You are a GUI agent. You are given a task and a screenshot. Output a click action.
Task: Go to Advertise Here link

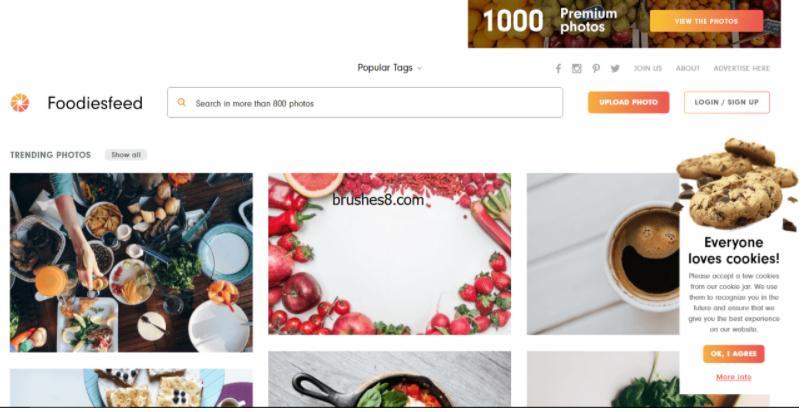(x=742, y=68)
